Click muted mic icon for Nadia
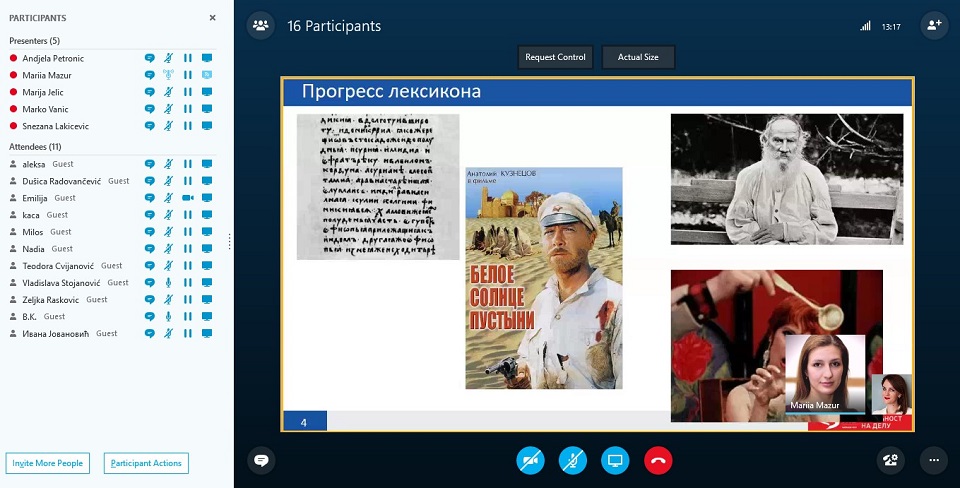The image size is (960, 488). click(x=168, y=249)
